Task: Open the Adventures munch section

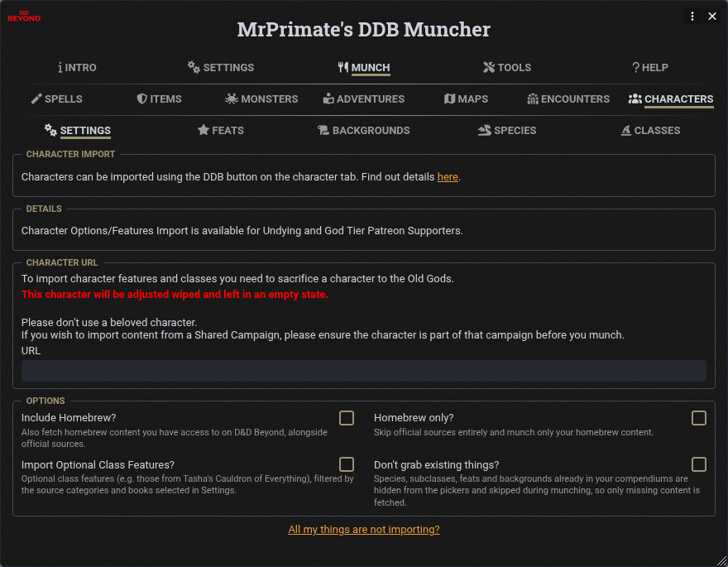Action: [x=363, y=99]
